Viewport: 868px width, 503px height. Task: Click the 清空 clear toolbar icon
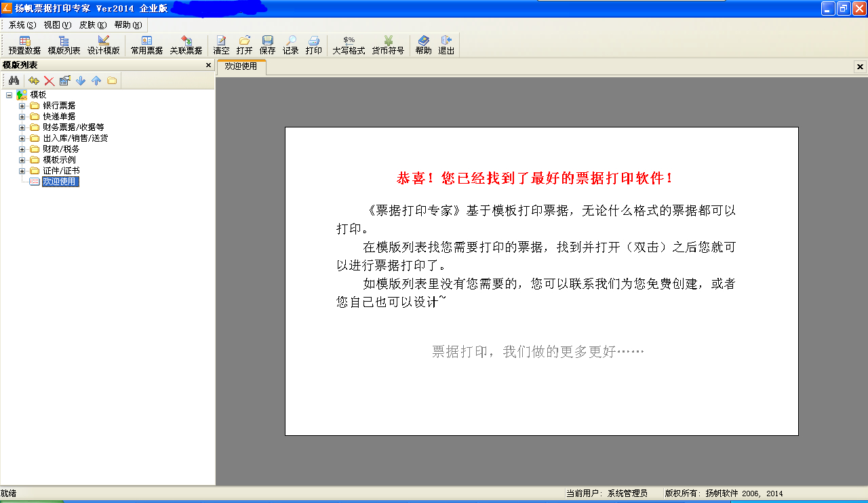221,45
